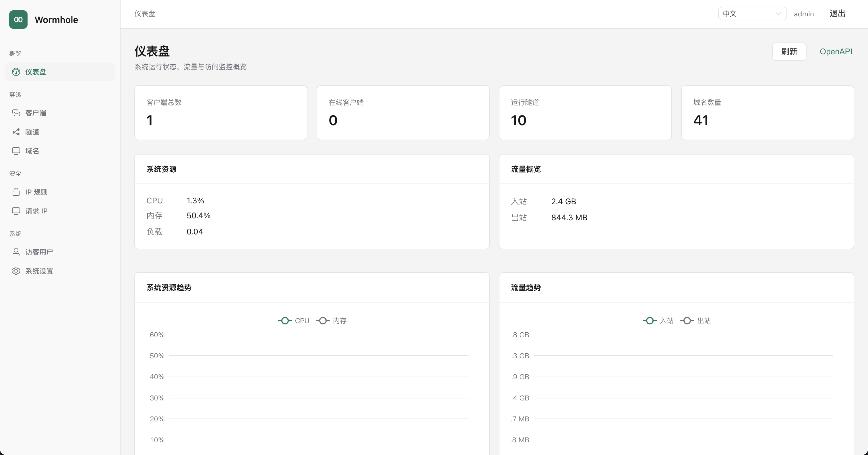Click the IP 规则 lock icon

[x=16, y=192]
